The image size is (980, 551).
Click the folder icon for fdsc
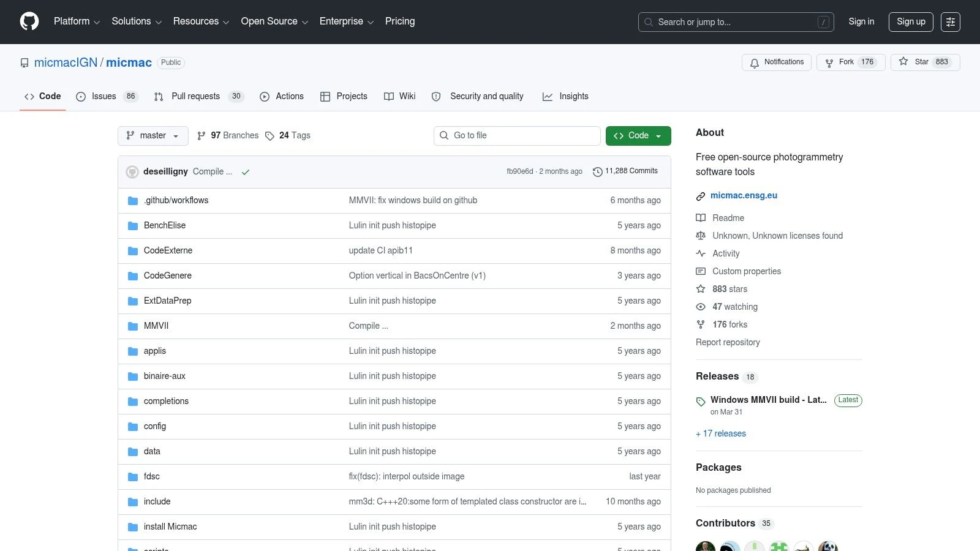pyautogui.click(x=133, y=477)
